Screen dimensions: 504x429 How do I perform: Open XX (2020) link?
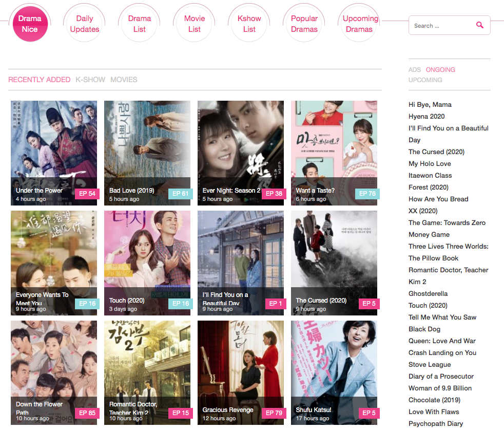coord(423,211)
